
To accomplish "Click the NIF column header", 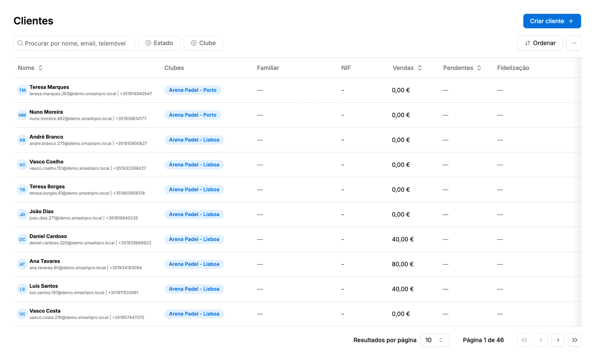I will (x=346, y=68).
